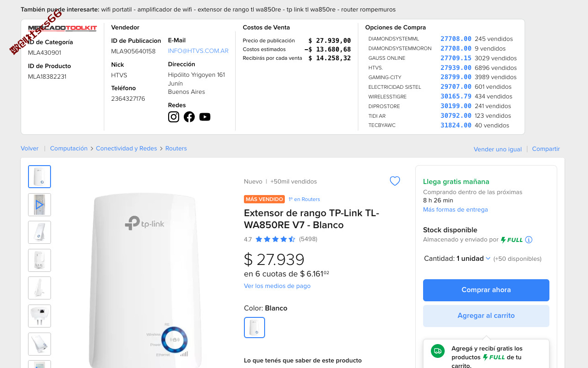The width and height of the screenshot is (588, 368).
Task: Open Computación breadcrumb
Action: 68,149
